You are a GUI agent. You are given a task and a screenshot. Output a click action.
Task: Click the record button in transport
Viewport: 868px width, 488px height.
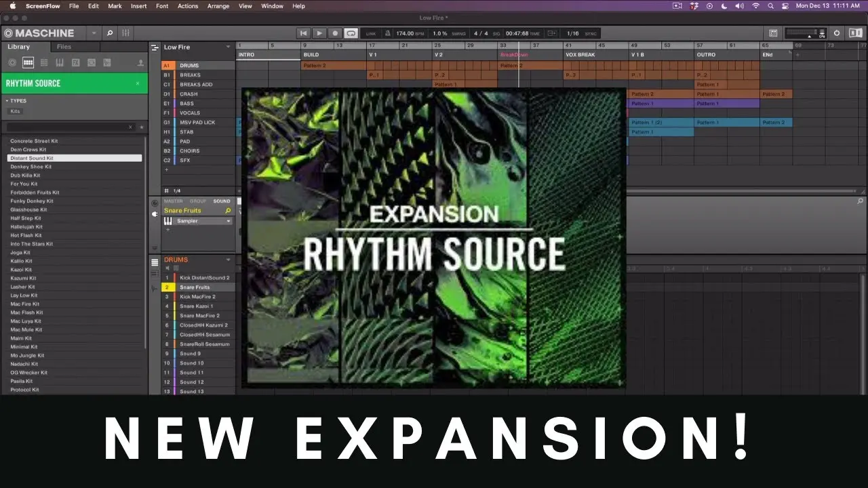(335, 33)
